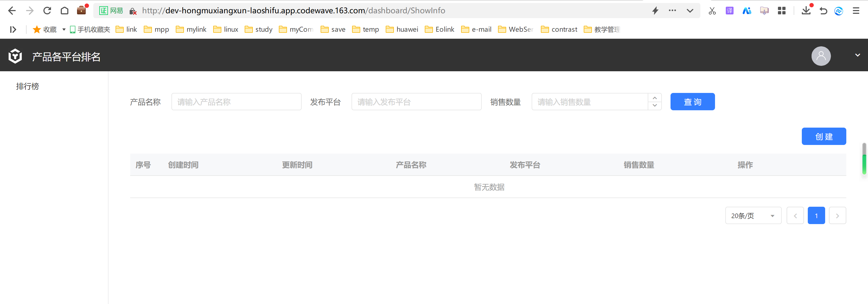868x304 pixels.
Task: Open the translate extension icon
Action: click(x=729, y=11)
